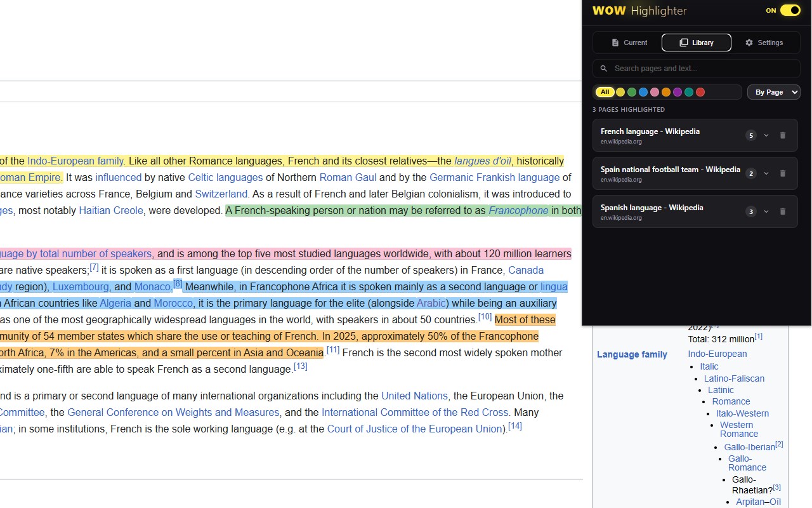Open the Arabic link
The width and height of the screenshot is (812, 508).
[x=431, y=304]
